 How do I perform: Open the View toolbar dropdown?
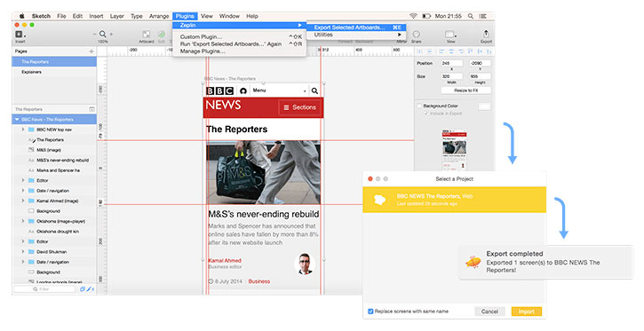450,34
